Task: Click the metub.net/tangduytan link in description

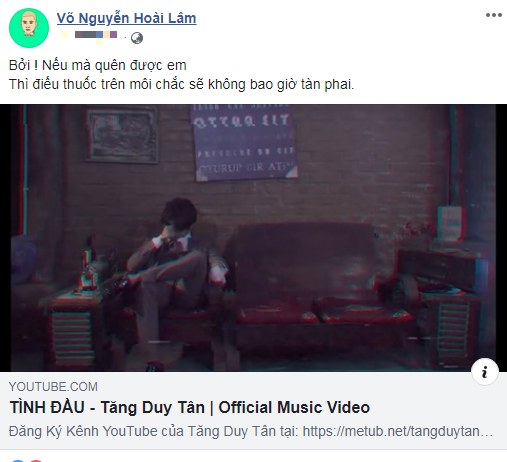Action: tap(397, 431)
